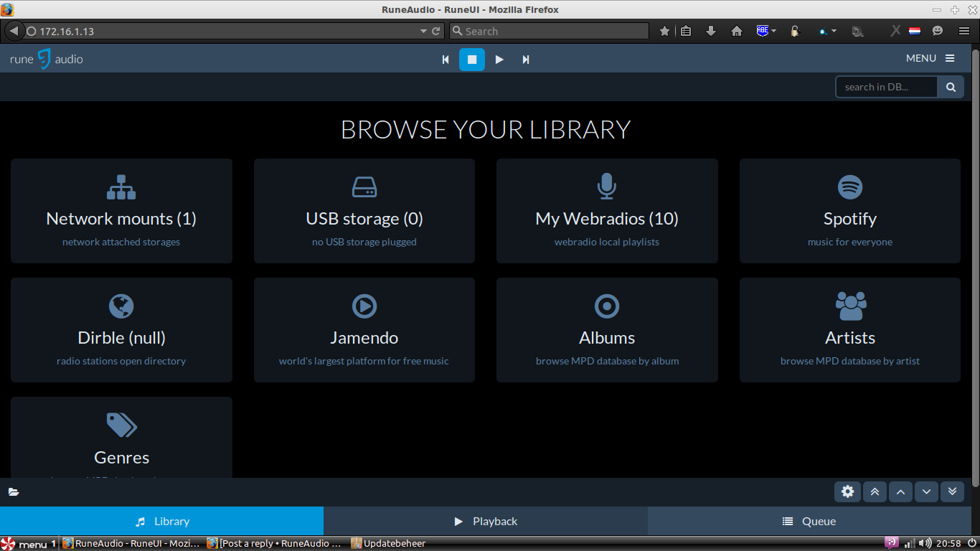Open the Spotify tile

coord(850,211)
